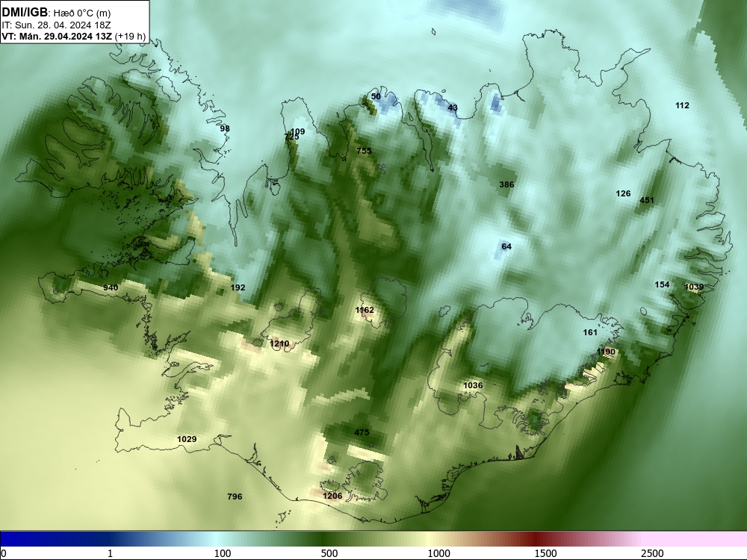
Task: Click the map value 1039
Action: [694, 287]
